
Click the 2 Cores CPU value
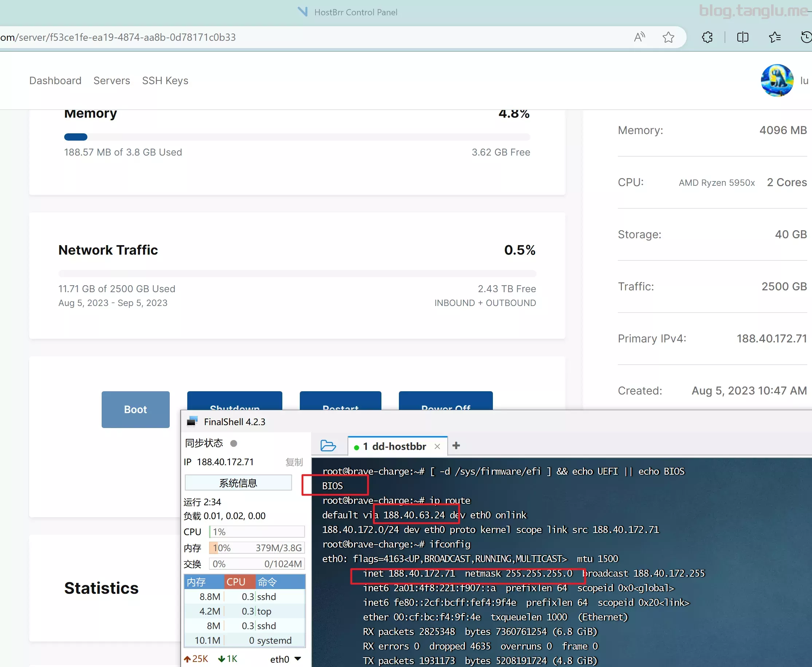point(787,182)
